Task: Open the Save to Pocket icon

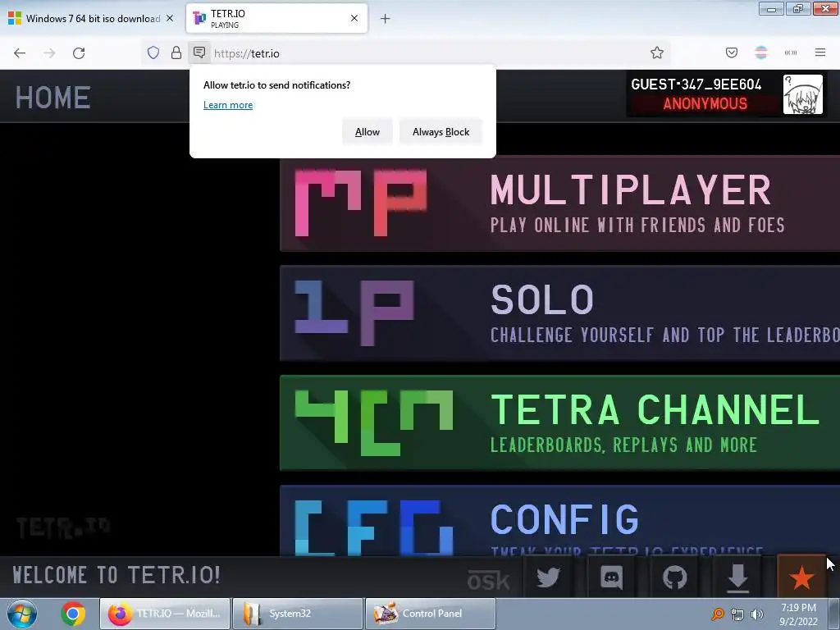Action: coord(731,52)
